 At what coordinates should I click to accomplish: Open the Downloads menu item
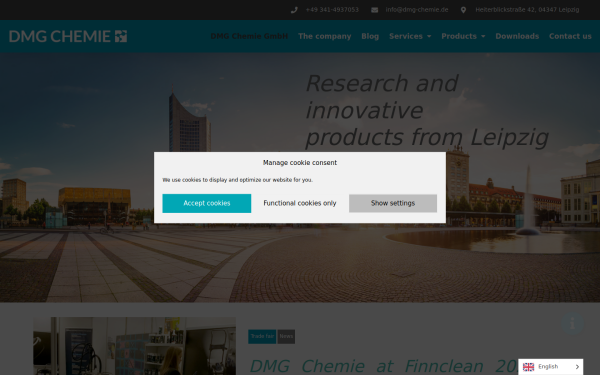tap(517, 36)
